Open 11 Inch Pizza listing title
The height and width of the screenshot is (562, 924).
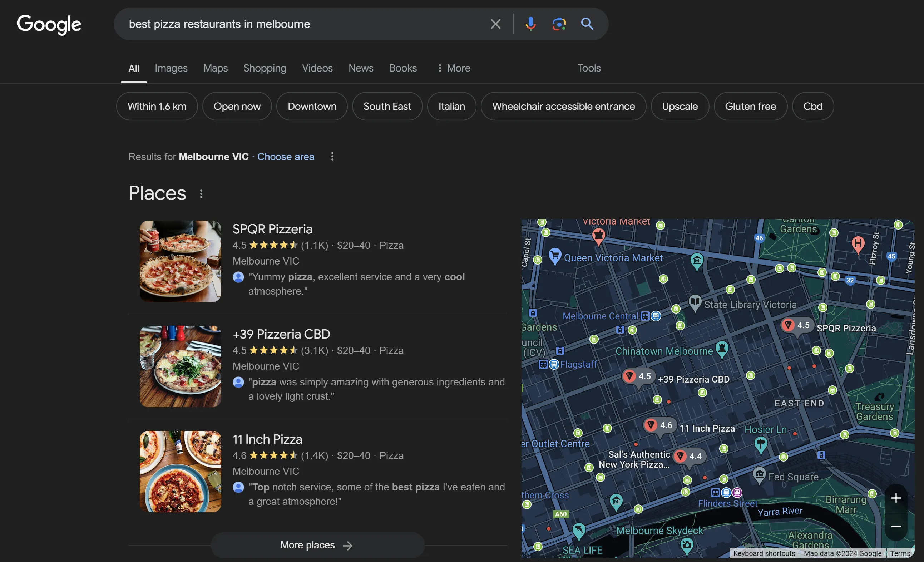point(267,439)
